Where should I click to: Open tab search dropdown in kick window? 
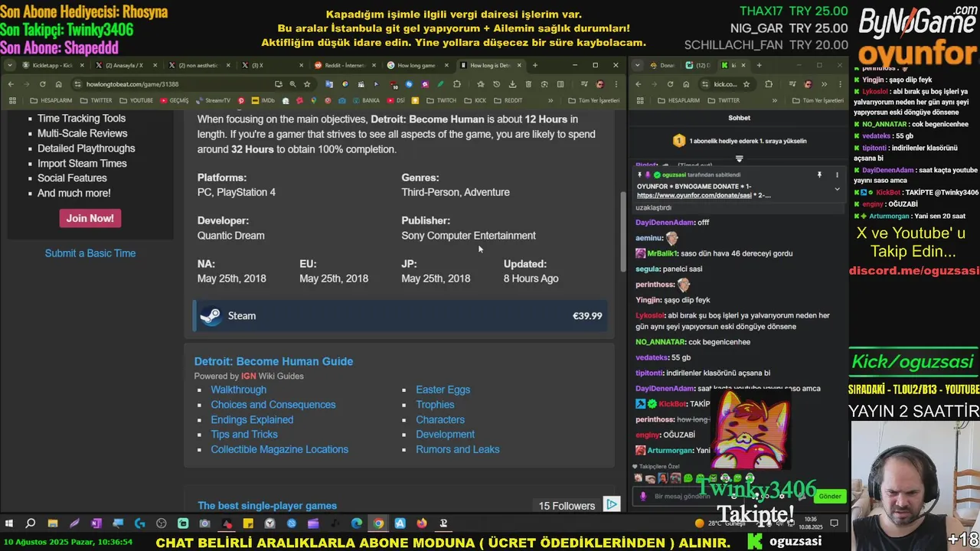coord(637,65)
